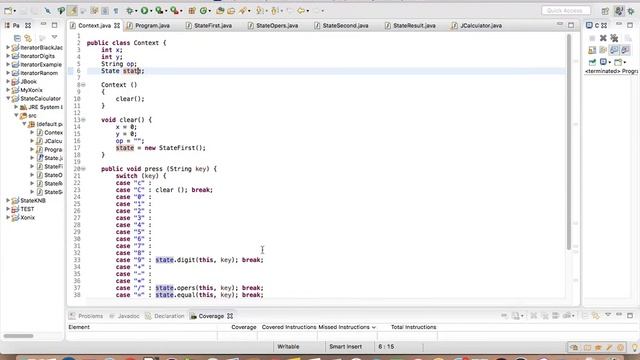The height and width of the screenshot is (360, 640).
Task: Open the Display Selected Console dropdown
Action: (x=610, y=62)
